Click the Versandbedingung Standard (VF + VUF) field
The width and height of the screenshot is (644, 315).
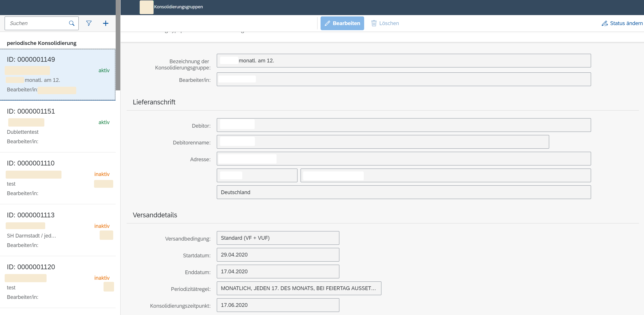coord(278,238)
